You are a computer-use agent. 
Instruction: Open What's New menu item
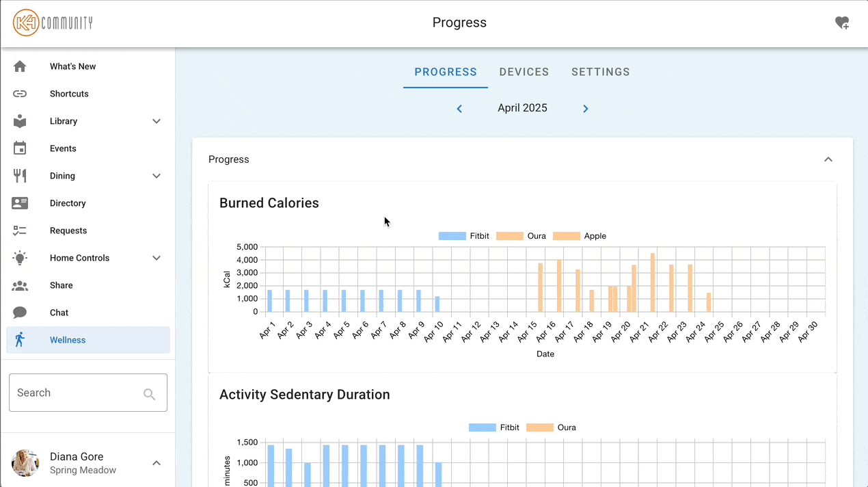click(88, 66)
